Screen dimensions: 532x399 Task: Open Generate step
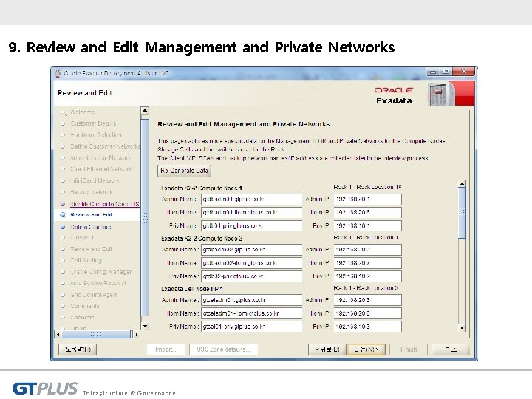click(x=82, y=317)
